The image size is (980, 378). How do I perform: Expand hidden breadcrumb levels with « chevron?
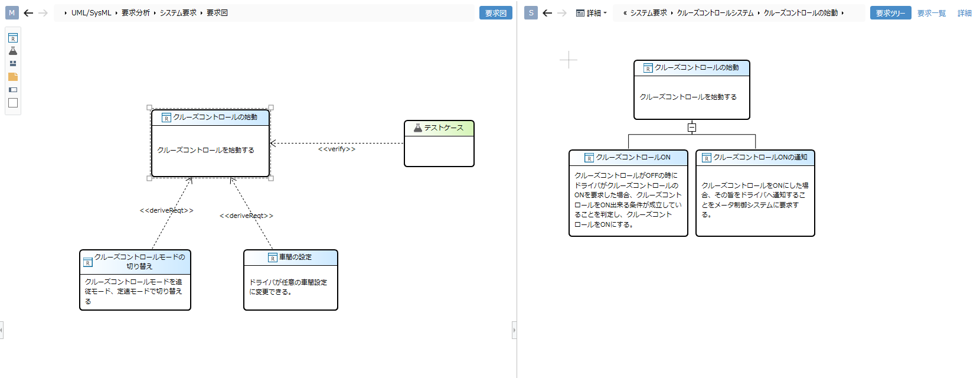[x=625, y=13]
